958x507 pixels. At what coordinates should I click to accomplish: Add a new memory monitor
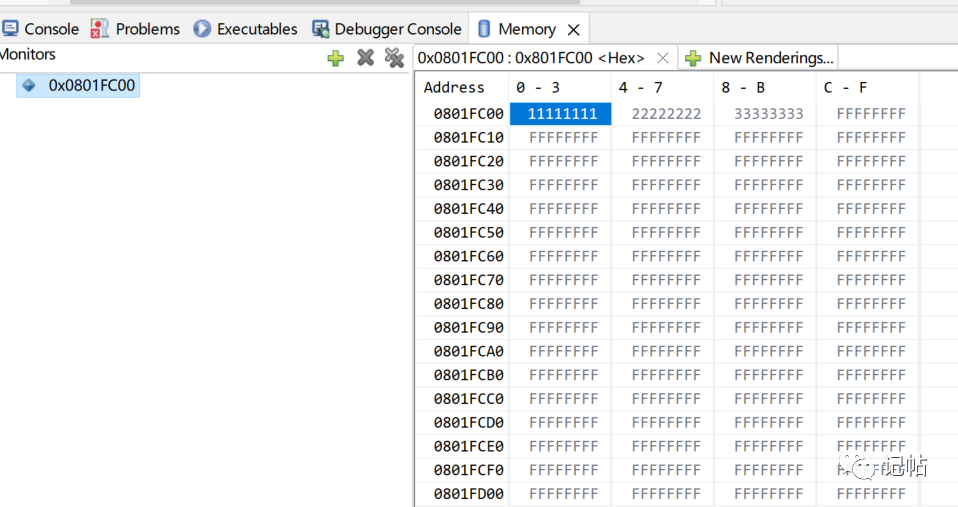pyautogui.click(x=335, y=58)
